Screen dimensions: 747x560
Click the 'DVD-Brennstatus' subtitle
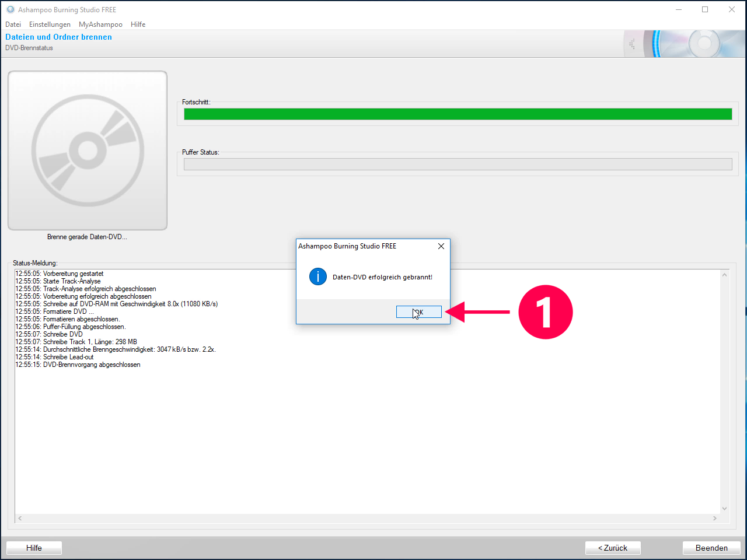29,48
